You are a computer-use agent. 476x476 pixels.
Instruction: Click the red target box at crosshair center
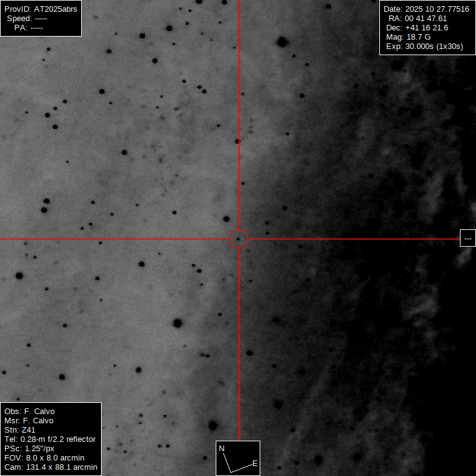tap(239, 239)
